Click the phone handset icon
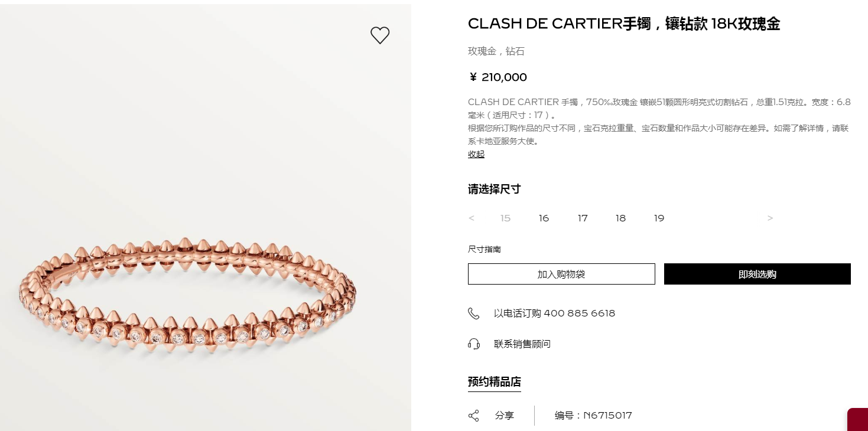868x431 pixels. point(474,314)
